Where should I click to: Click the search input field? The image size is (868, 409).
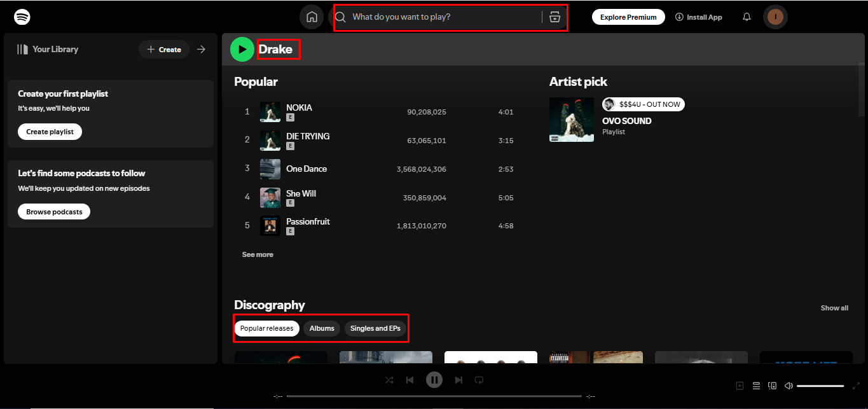(445, 17)
